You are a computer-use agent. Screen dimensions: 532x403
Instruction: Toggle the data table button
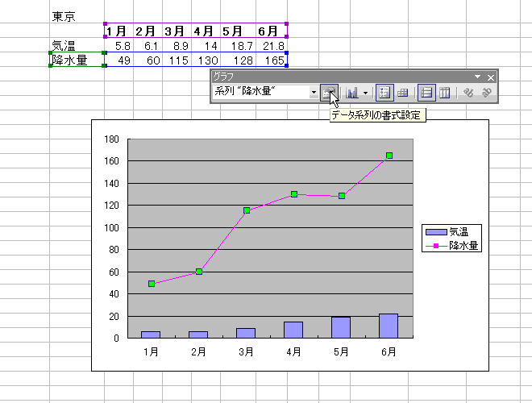403,93
